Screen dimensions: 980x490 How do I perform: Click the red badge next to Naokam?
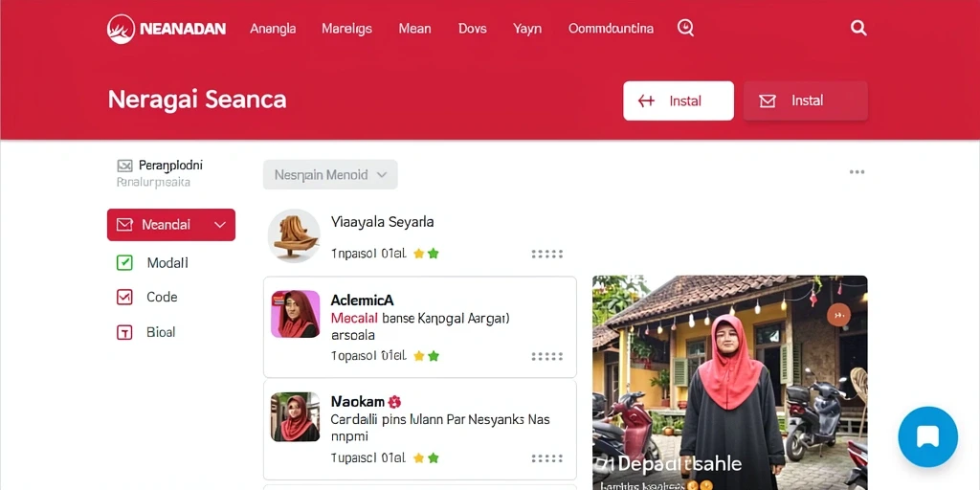pyautogui.click(x=394, y=402)
